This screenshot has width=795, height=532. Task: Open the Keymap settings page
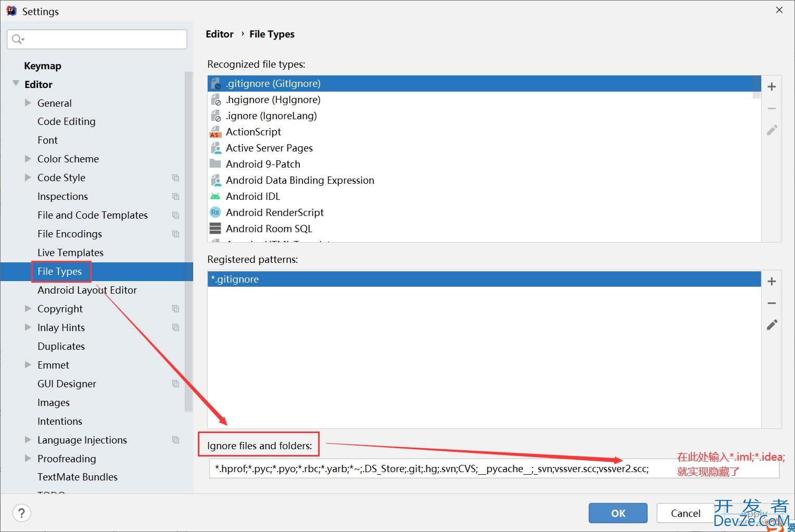pos(43,66)
